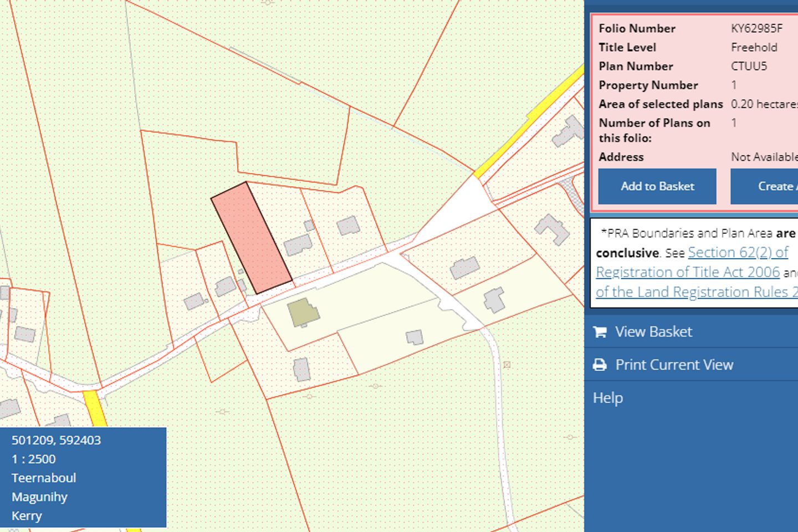Select Print Current View in the sidebar
The height and width of the screenshot is (532, 798).
(x=674, y=365)
